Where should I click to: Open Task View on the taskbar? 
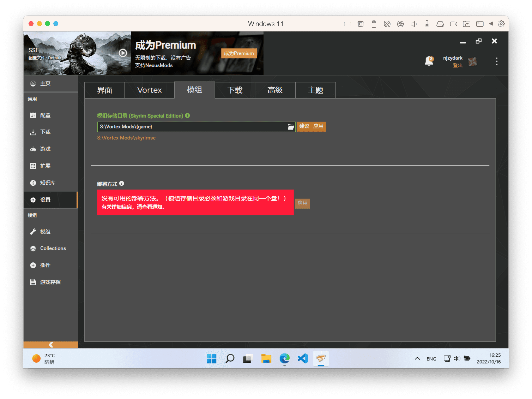248,359
